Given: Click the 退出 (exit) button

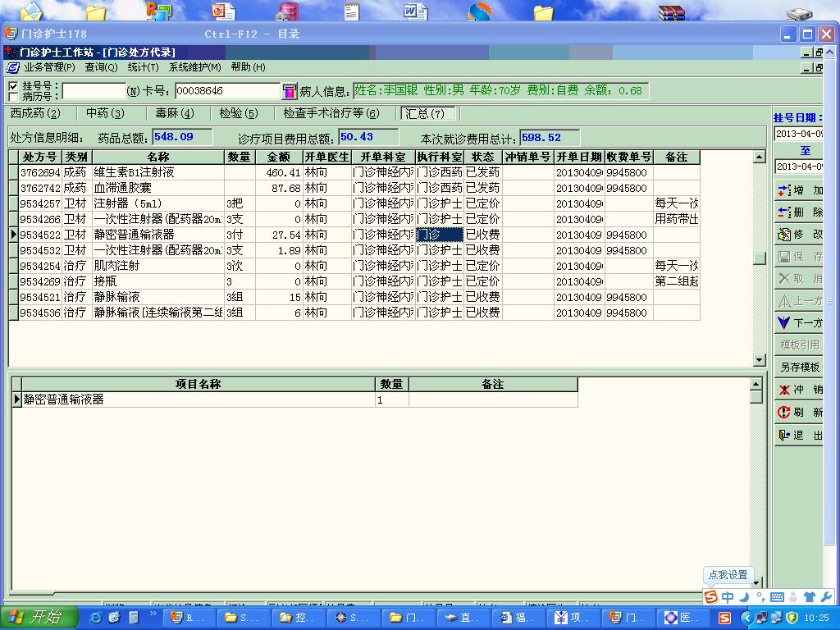Looking at the screenshot, I should 799,435.
